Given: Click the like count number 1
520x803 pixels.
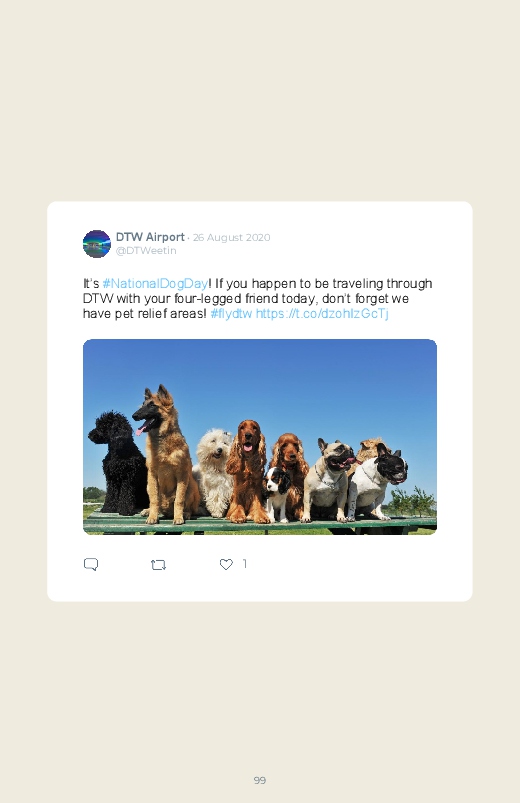Looking at the screenshot, I should 245,564.
